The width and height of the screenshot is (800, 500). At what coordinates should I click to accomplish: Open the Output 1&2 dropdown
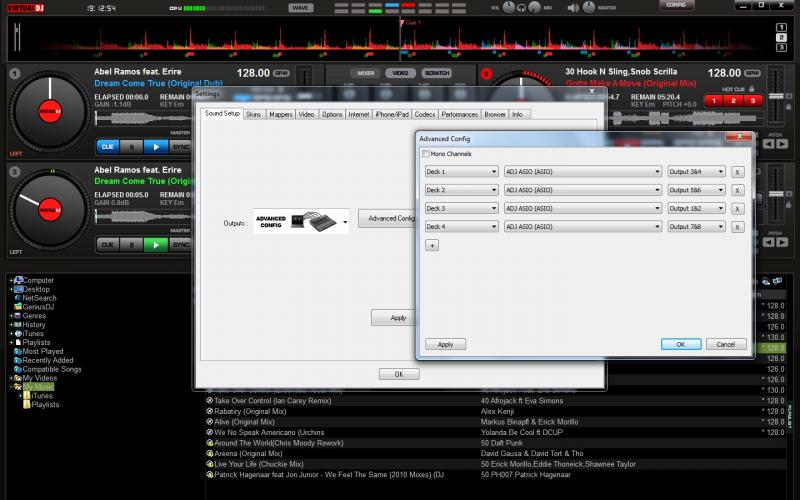click(696, 209)
